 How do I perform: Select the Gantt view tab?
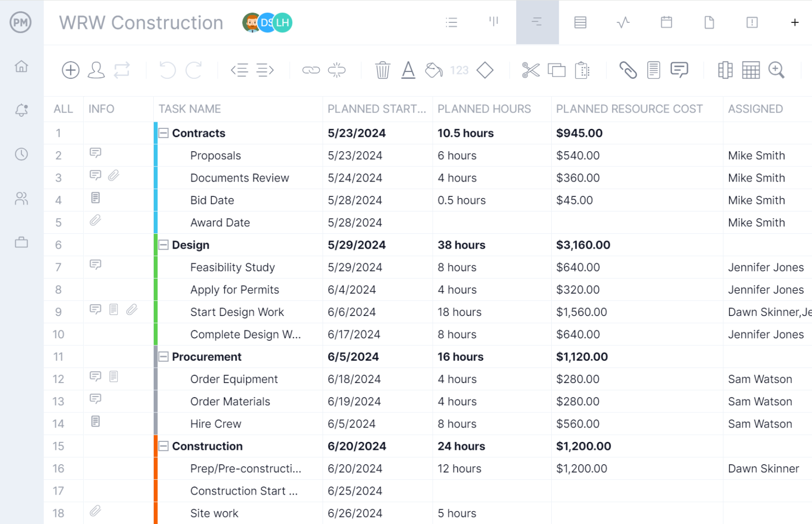[x=537, y=22]
